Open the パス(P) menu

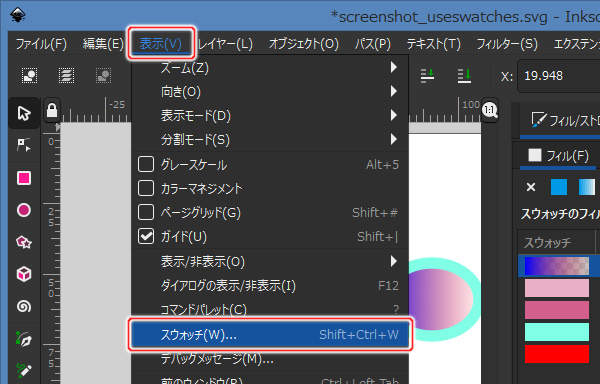point(372,44)
